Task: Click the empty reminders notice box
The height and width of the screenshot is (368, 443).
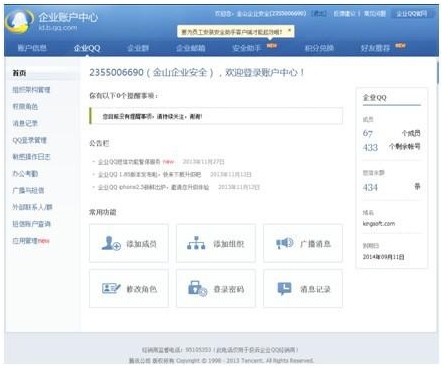Action: tap(216, 116)
